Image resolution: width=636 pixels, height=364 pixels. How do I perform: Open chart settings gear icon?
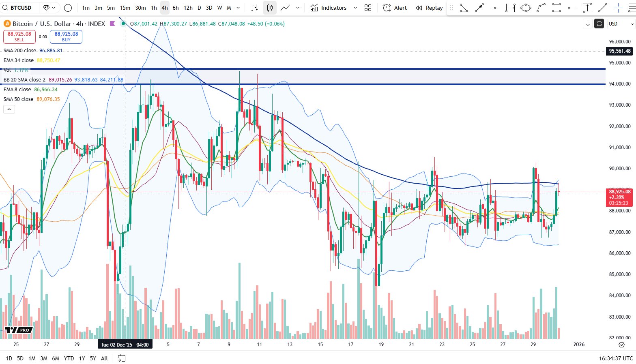click(x=621, y=345)
